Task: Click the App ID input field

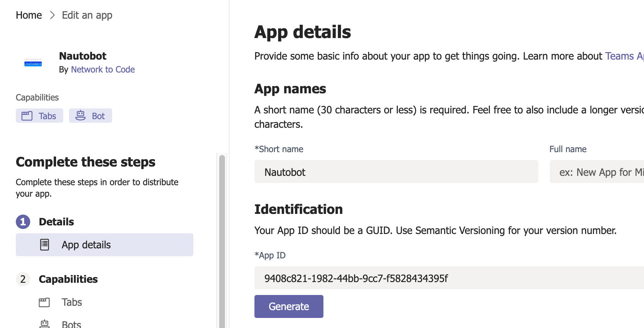Action: click(x=431, y=278)
